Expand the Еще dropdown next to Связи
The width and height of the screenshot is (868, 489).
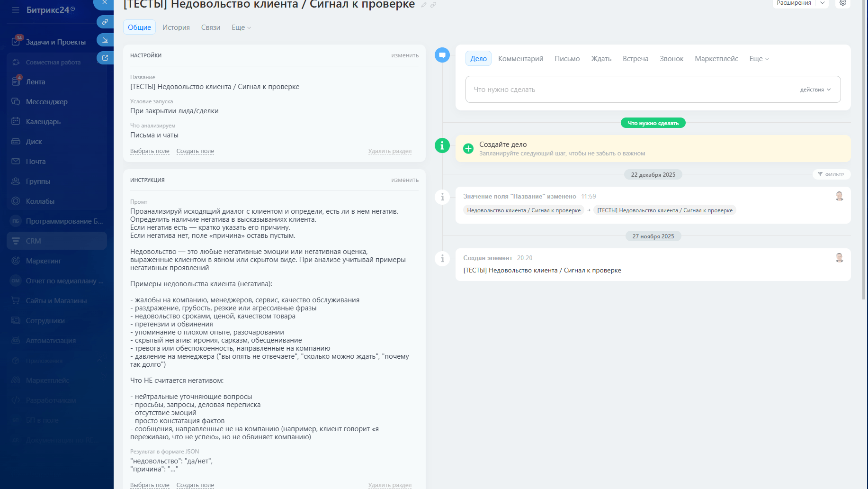[241, 27]
